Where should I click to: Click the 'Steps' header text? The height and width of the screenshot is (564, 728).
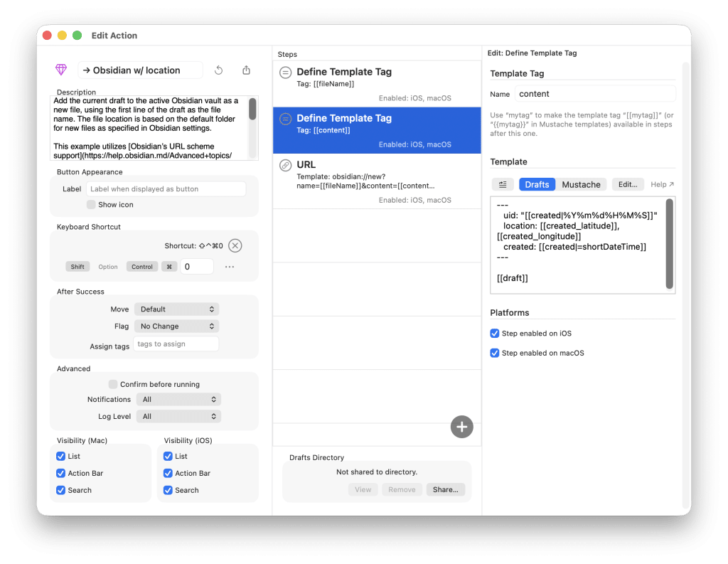287,54
